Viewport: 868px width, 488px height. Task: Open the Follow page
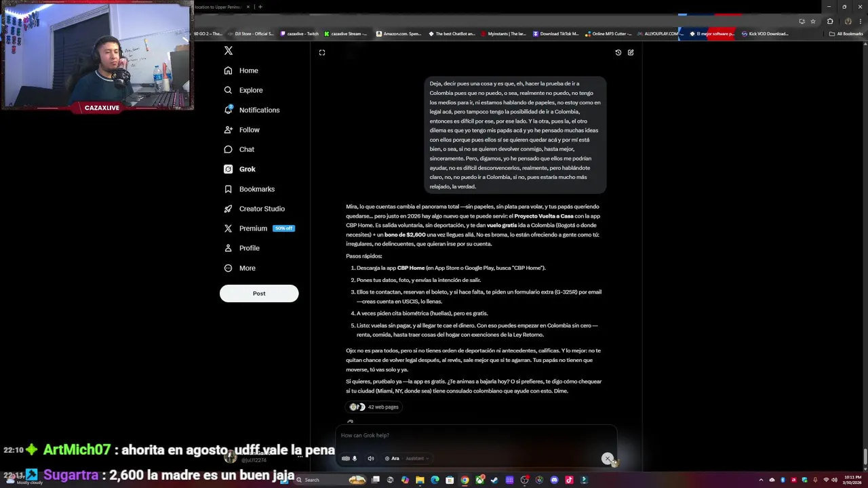[x=241, y=129]
